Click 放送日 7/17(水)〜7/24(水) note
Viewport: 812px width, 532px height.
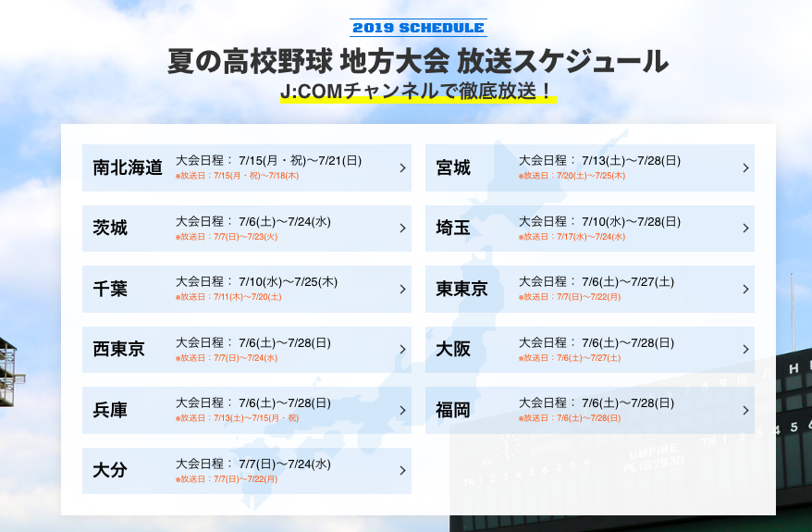point(572,237)
